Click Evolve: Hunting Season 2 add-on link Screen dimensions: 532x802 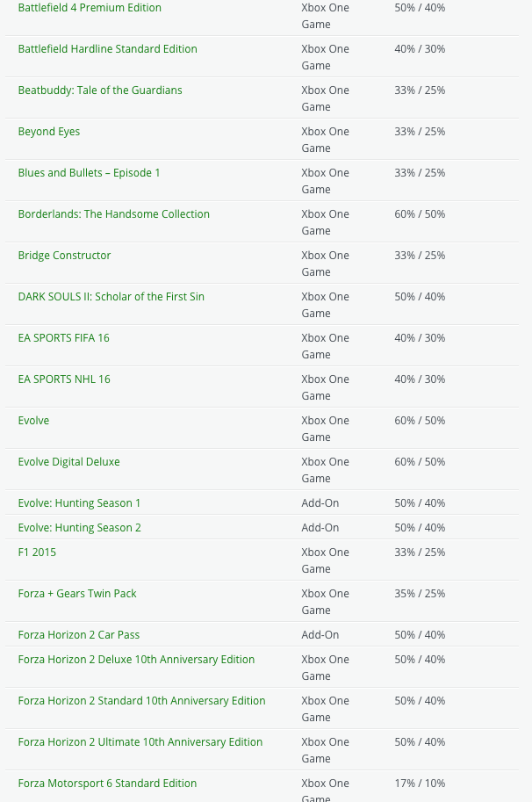[x=79, y=528]
